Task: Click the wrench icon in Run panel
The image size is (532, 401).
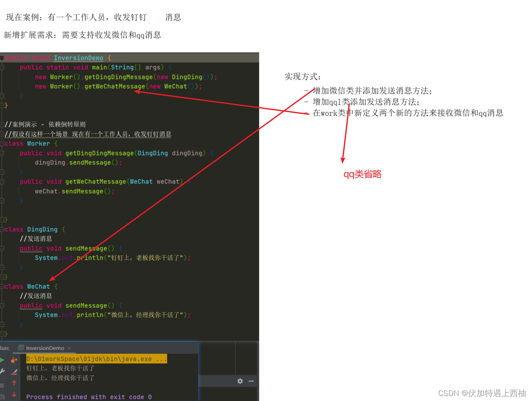Action: [x=2, y=371]
